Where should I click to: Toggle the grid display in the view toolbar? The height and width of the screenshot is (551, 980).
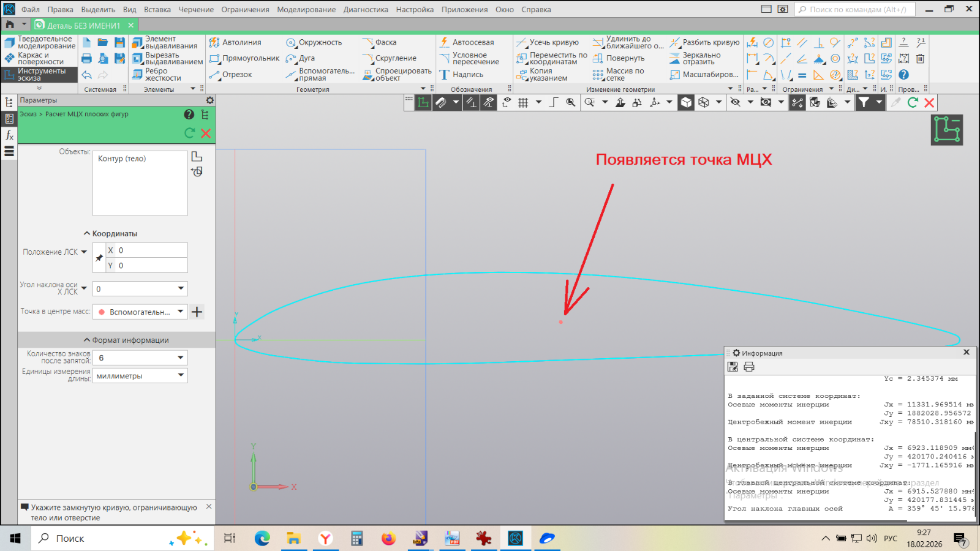click(523, 103)
